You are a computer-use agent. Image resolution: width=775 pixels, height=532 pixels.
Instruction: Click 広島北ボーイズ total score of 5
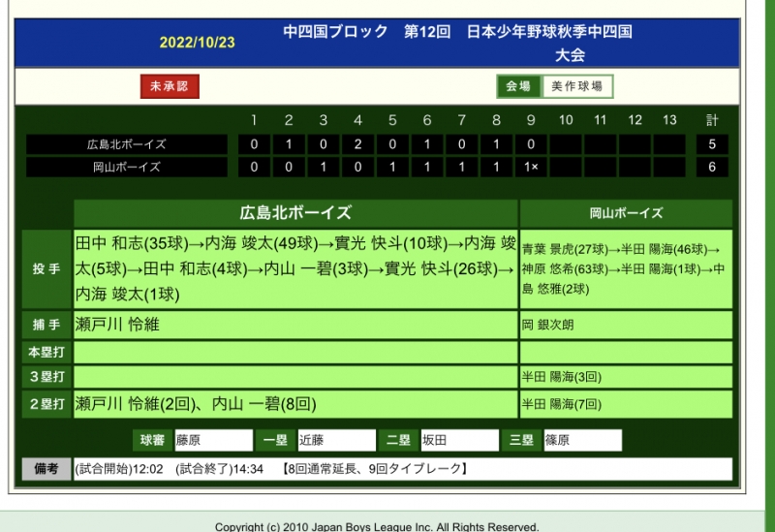pos(712,144)
